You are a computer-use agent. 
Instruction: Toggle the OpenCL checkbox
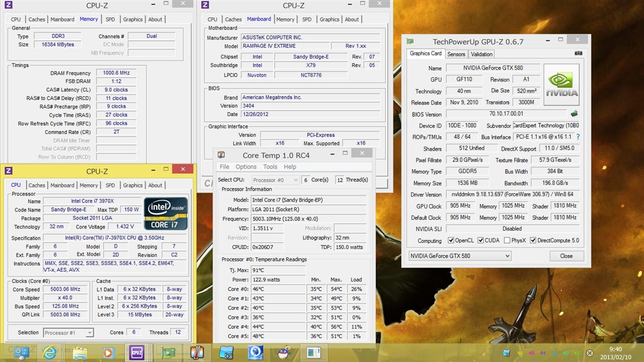tap(451, 241)
